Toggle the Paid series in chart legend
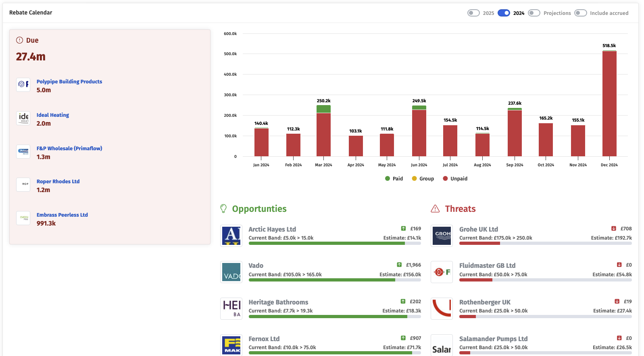Image resolution: width=644 pixels, height=356 pixels. [x=394, y=179]
